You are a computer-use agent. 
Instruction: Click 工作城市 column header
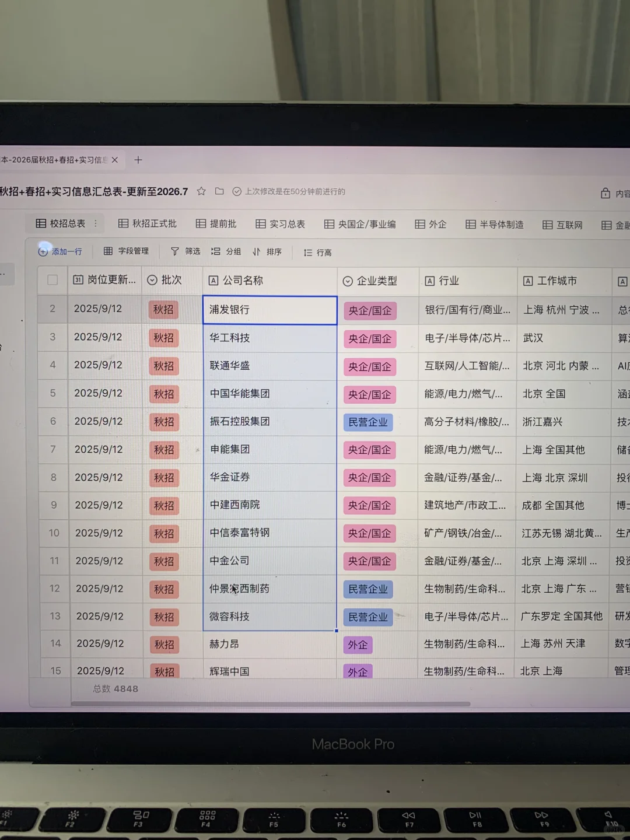[x=564, y=281]
